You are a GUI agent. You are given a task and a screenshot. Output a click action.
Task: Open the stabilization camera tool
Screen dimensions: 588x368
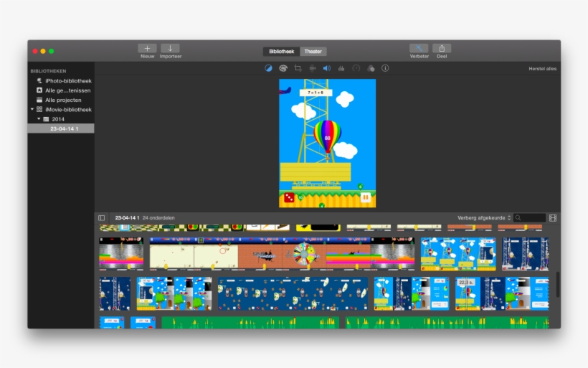pyautogui.click(x=313, y=68)
